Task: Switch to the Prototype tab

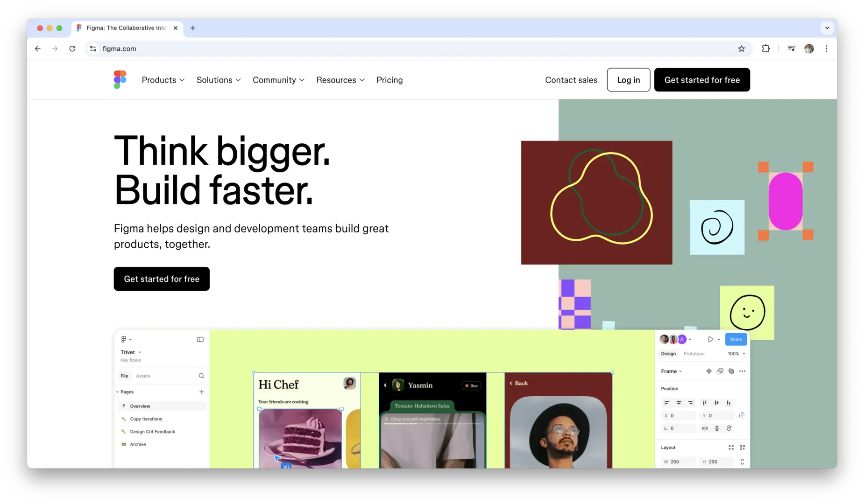Action: tap(694, 354)
